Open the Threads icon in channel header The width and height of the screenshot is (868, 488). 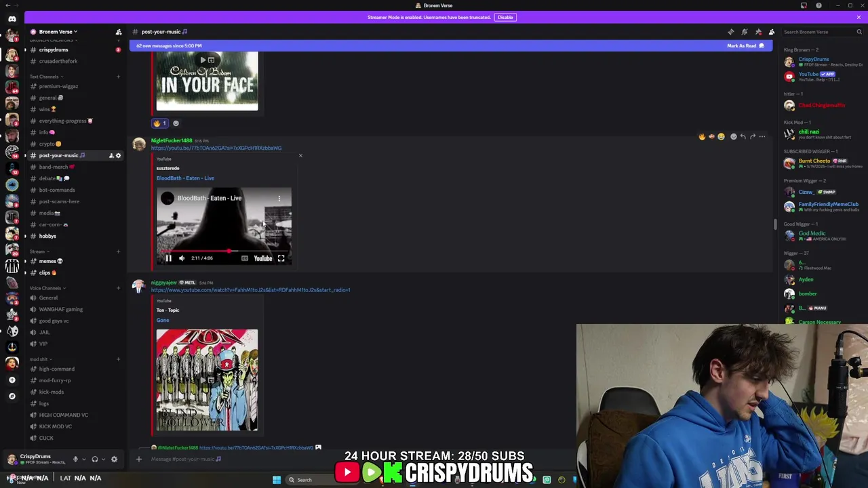click(x=730, y=32)
